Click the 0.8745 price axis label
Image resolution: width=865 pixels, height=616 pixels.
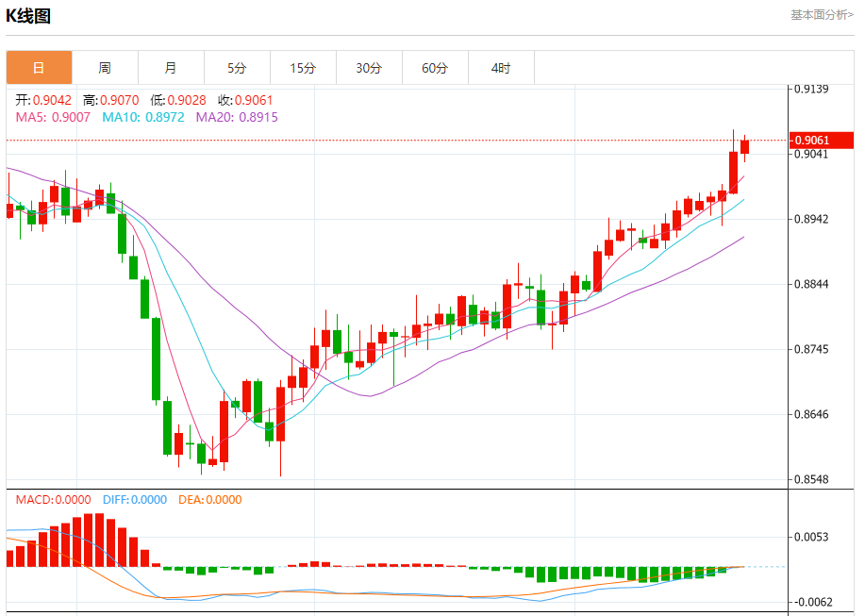click(x=811, y=349)
